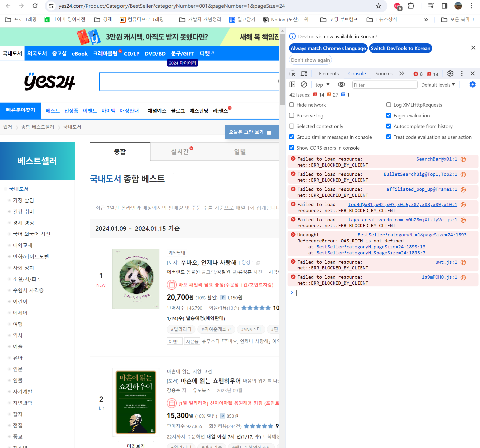
Task: Open the 마흔에 읽는 쇼펜하우어 cover thumbnail
Action: (x=136, y=402)
